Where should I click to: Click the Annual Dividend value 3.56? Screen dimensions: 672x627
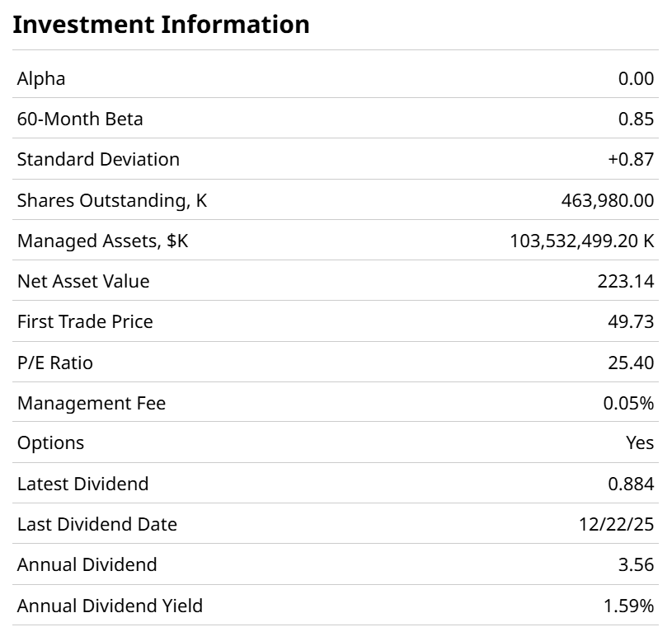point(636,565)
